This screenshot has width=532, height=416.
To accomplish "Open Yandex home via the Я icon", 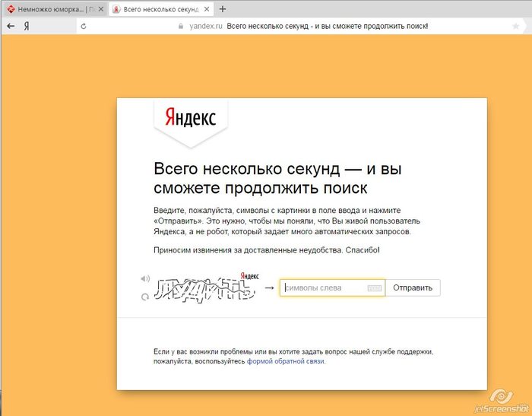I will tap(27, 26).
